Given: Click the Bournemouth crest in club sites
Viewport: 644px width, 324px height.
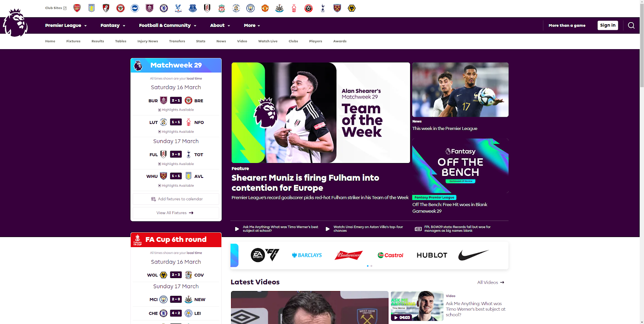Looking at the screenshot, I should (106, 8).
